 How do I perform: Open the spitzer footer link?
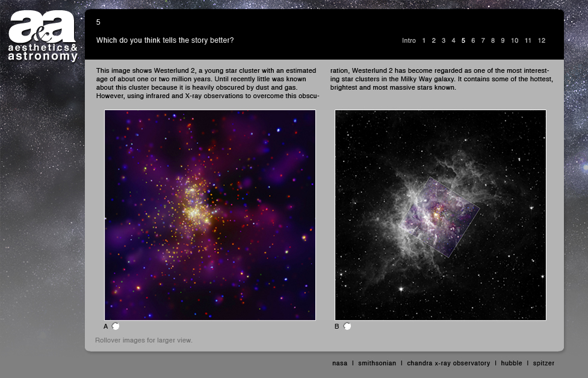point(543,363)
